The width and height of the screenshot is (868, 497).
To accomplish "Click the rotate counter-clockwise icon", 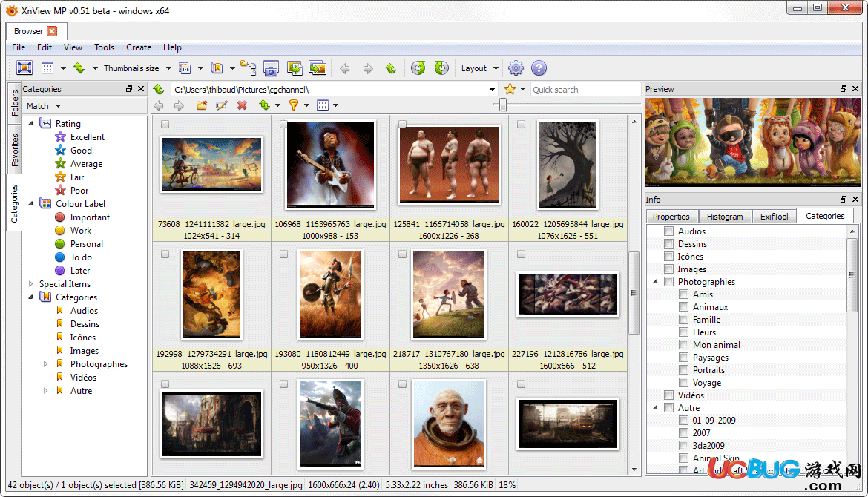I will pos(418,68).
